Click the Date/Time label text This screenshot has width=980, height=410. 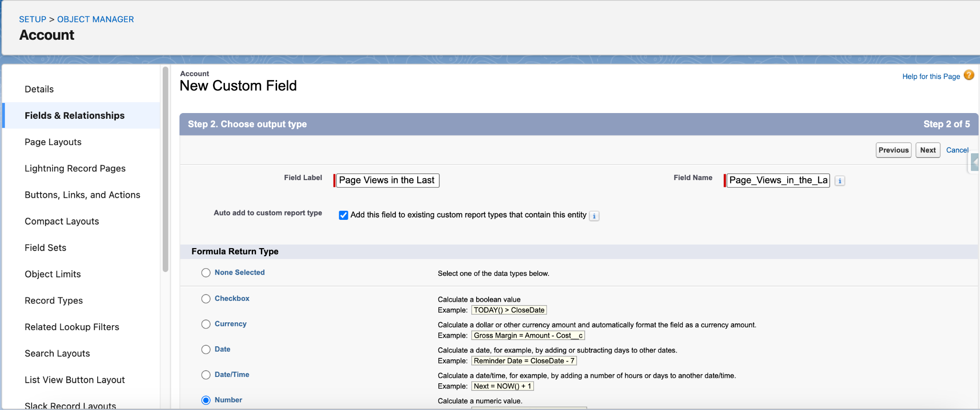(232, 375)
